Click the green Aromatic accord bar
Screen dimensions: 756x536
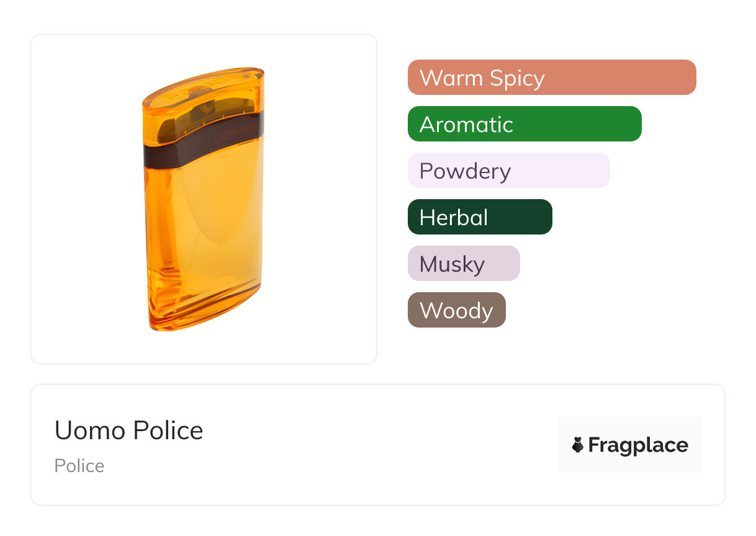(x=524, y=124)
